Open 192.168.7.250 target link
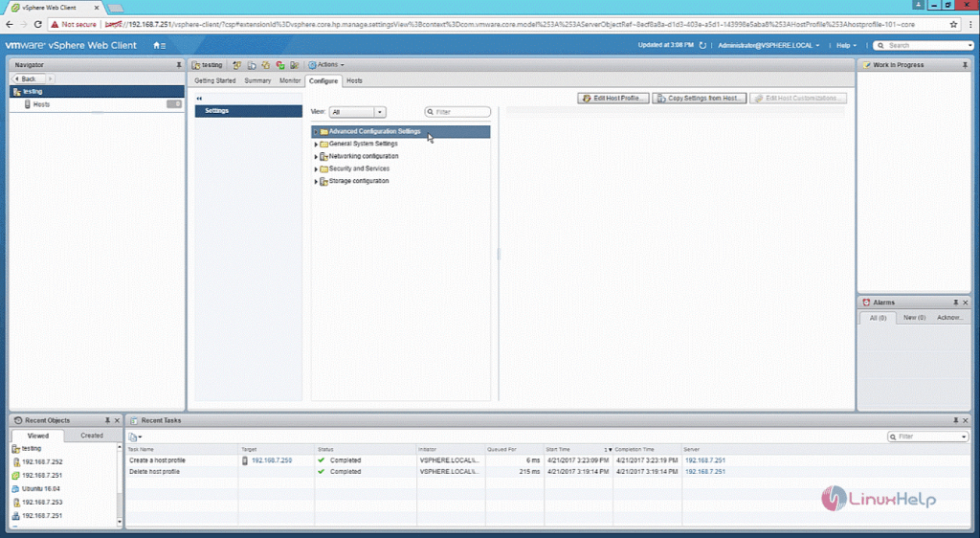 pyautogui.click(x=272, y=460)
